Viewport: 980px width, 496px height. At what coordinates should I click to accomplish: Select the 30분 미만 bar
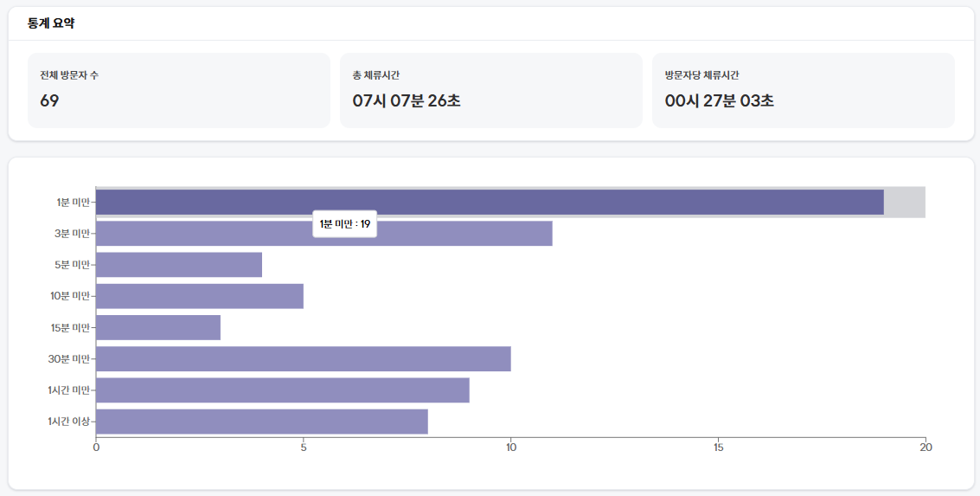303,359
